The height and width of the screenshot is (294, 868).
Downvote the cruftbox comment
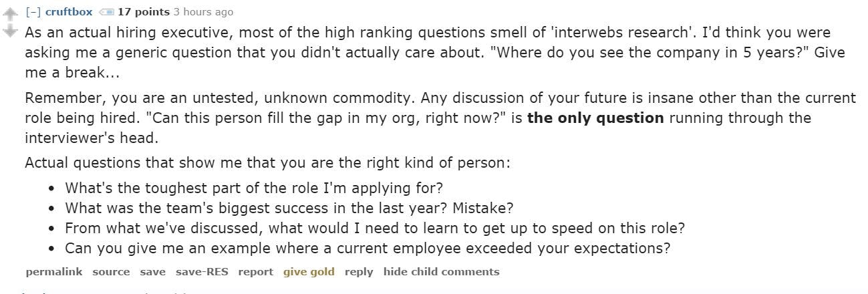pyautogui.click(x=9, y=31)
